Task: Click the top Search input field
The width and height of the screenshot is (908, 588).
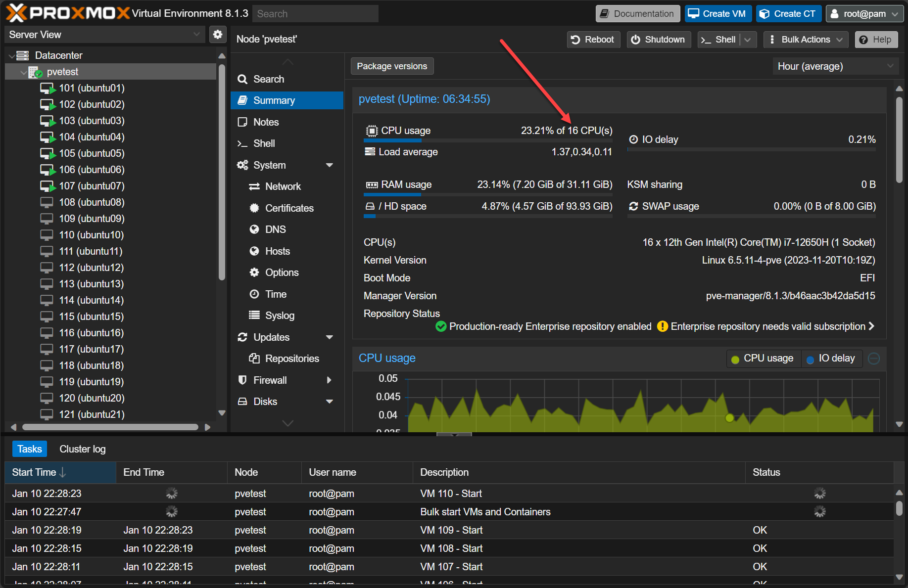Action: click(315, 14)
